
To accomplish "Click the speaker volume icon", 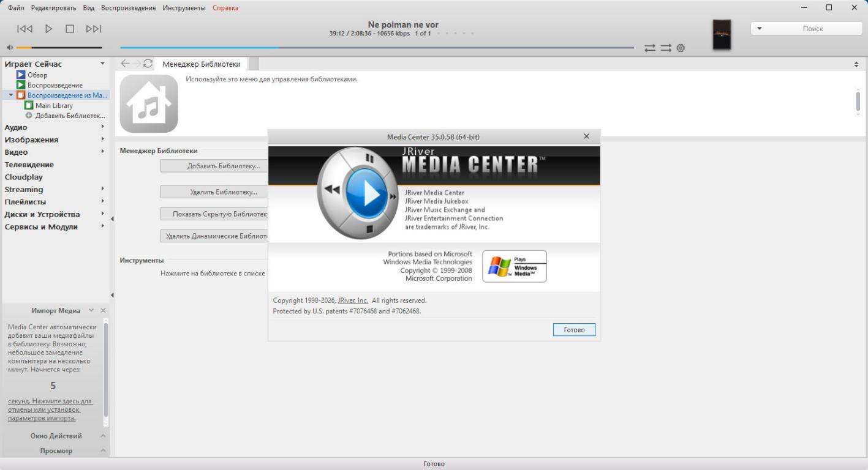I will (10, 48).
